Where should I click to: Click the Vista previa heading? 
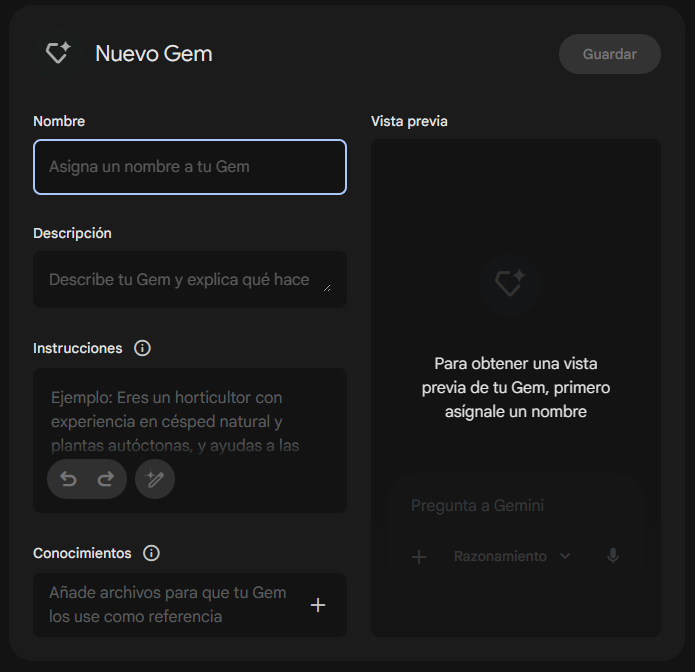pos(409,121)
